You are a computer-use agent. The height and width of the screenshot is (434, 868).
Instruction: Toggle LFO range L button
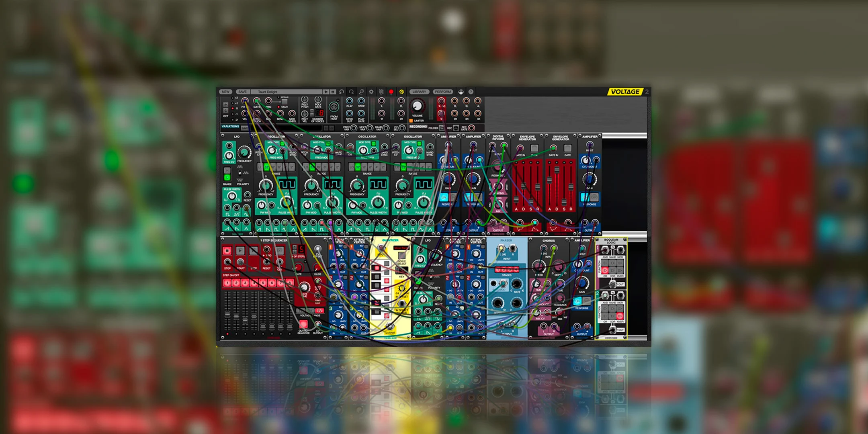227,178
